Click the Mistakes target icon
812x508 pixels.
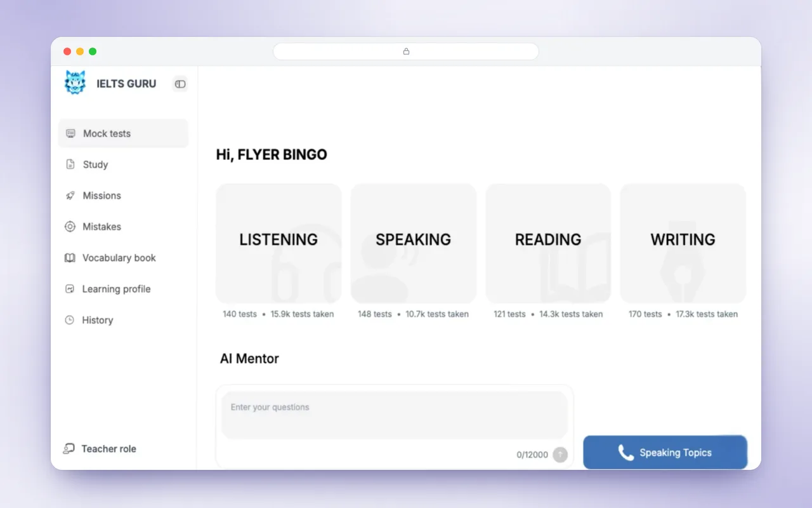click(x=70, y=227)
